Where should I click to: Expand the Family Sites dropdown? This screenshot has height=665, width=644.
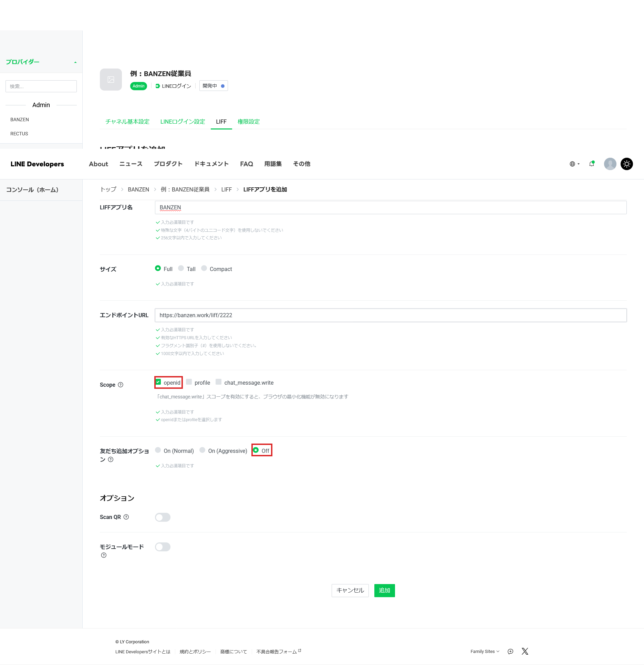pyautogui.click(x=485, y=651)
